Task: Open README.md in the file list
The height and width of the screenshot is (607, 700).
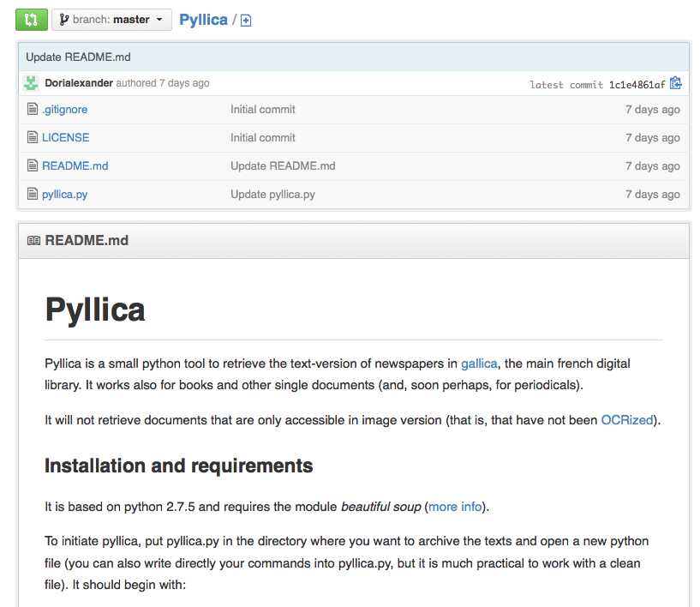Action: tap(75, 166)
